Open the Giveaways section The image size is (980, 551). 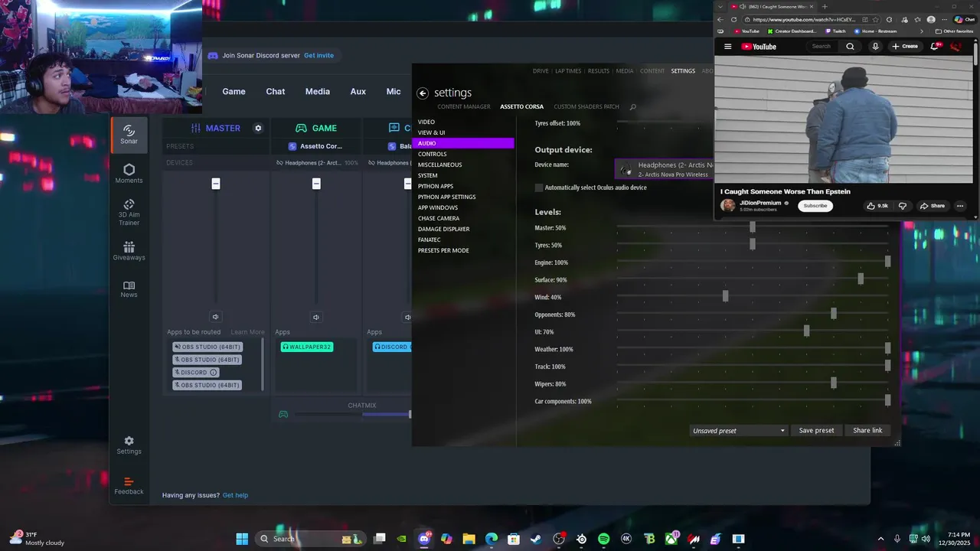(129, 251)
